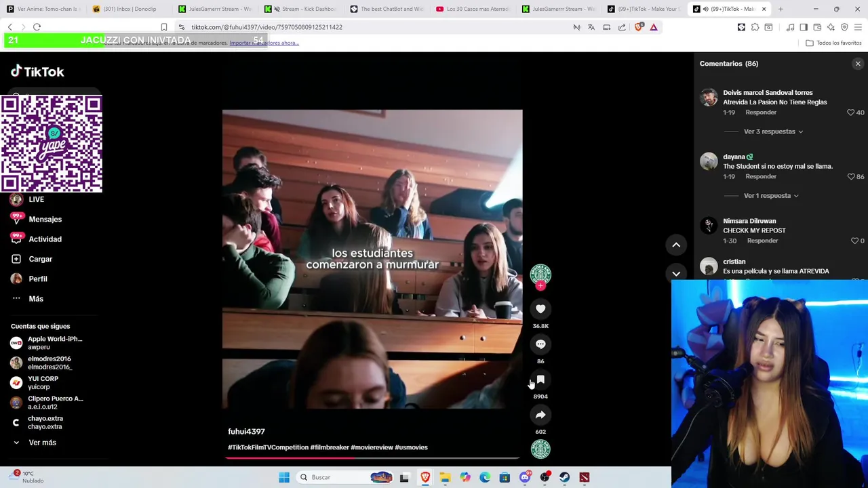Like Nimsara Dilruwan's comment
The image size is (868, 488).
tap(854, 241)
